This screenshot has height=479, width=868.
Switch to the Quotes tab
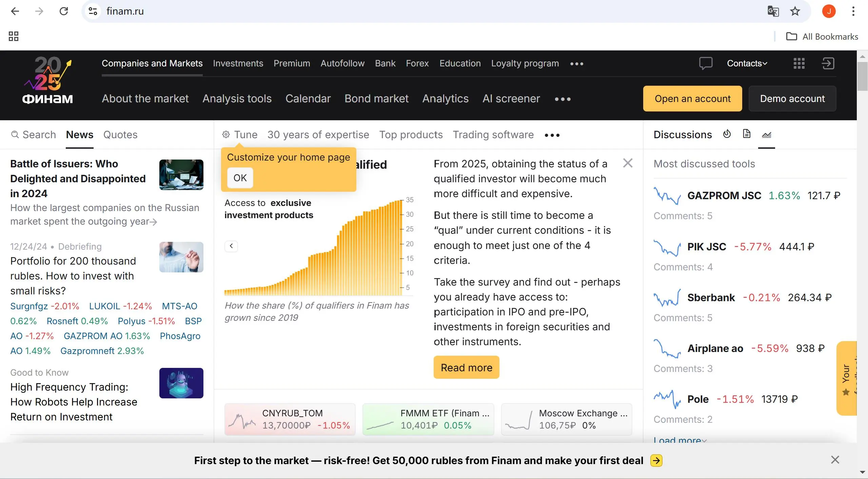pos(120,135)
